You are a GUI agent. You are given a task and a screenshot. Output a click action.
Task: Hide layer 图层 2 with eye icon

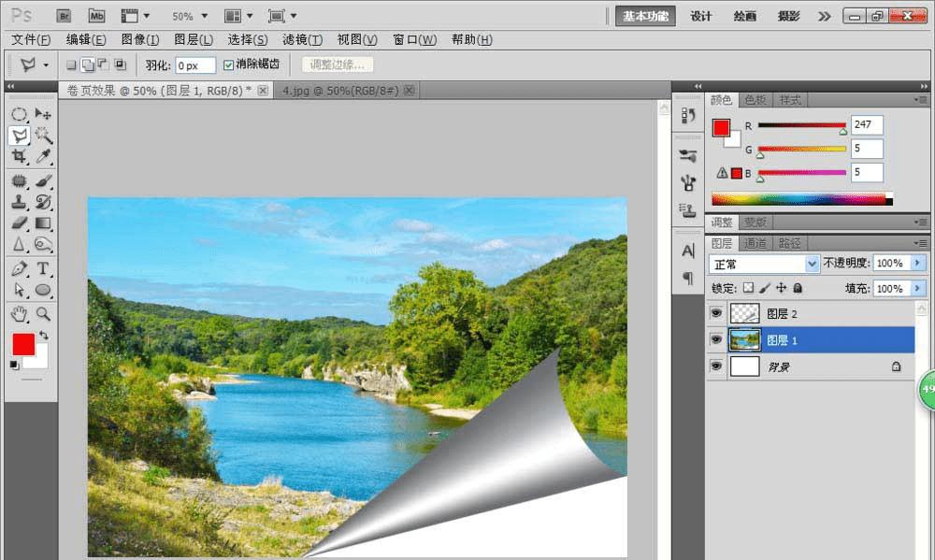(x=716, y=312)
